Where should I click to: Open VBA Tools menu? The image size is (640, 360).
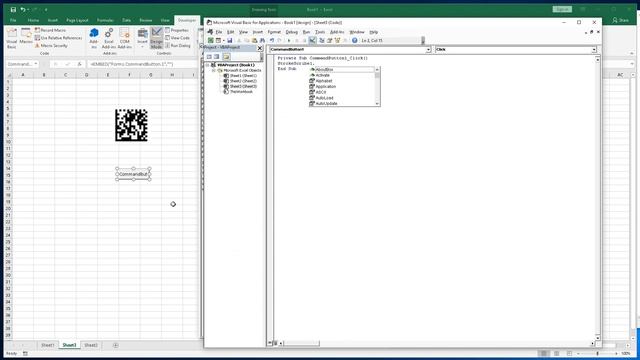320,32
